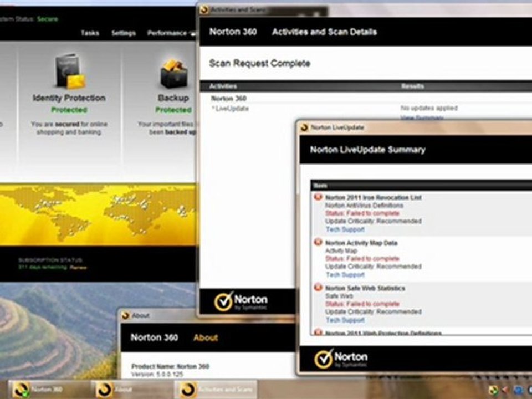
Task: Switch to About taskbar button
Action: click(x=132, y=390)
